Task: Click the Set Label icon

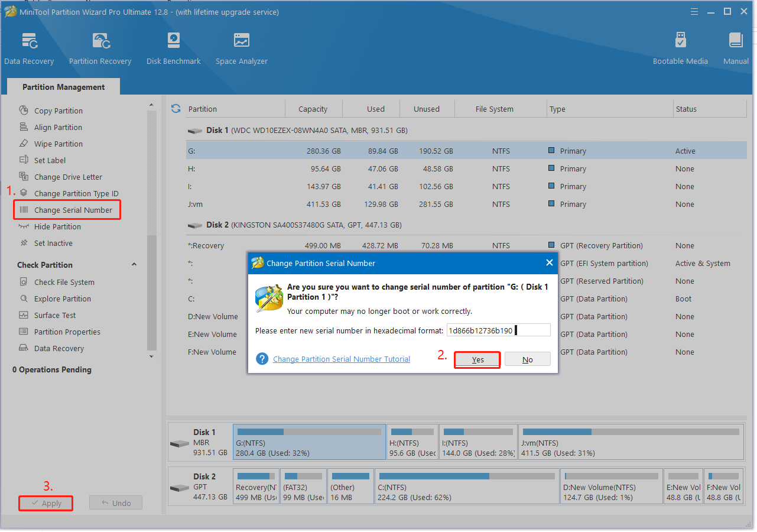Action: (x=24, y=160)
